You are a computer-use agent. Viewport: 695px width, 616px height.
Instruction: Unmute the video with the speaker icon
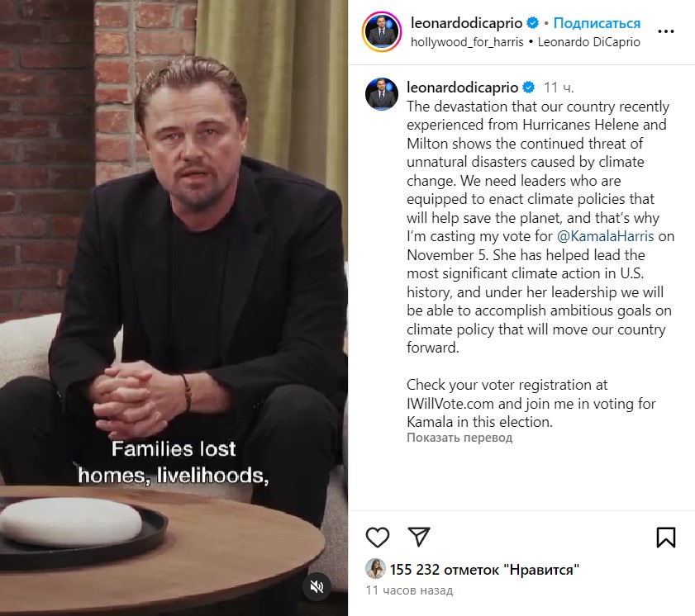(317, 587)
